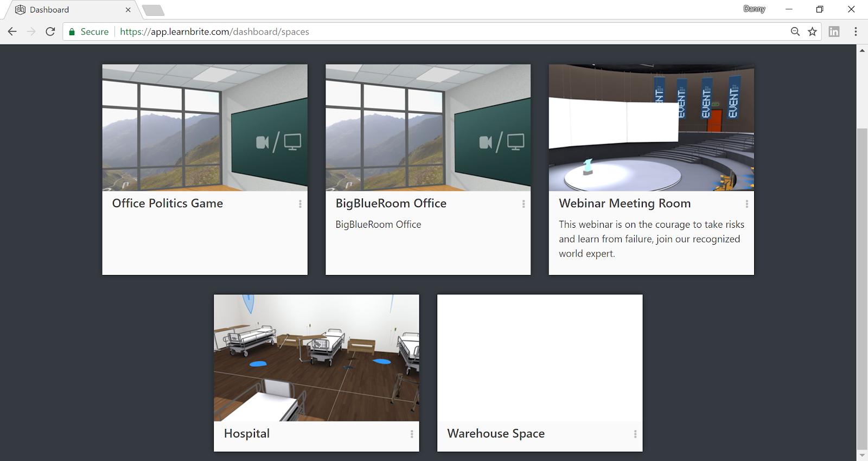Open options menu for Webinar Meeting Room card

747,204
